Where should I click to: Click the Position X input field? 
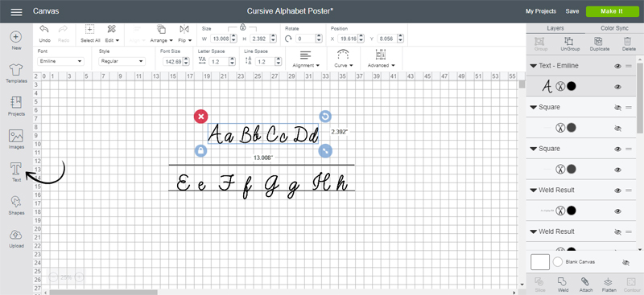pos(348,39)
